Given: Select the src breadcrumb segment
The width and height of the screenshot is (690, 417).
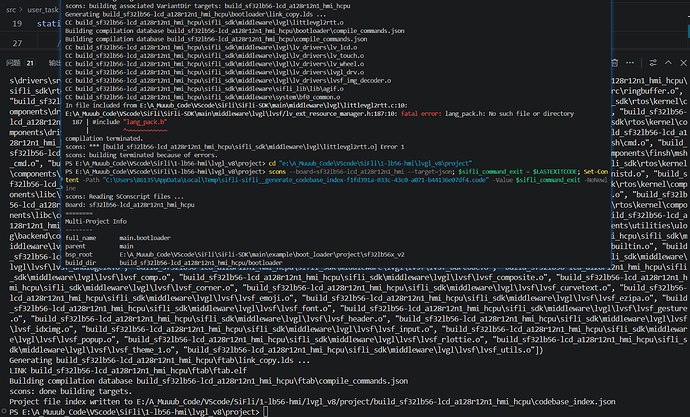Looking at the screenshot, I should click(x=11, y=10).
